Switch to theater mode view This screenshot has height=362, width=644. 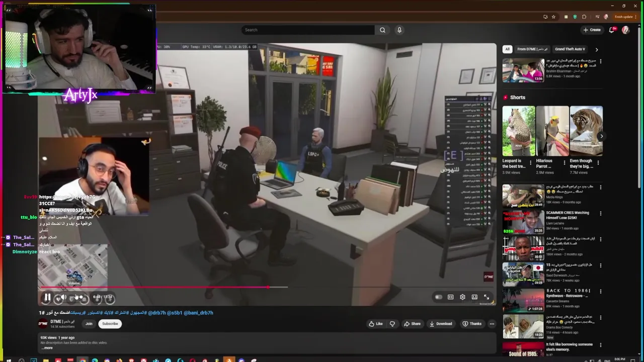(474, 297)
